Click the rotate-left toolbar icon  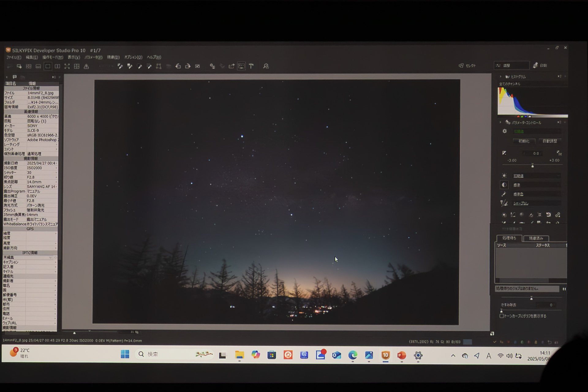tap(178, 66)
